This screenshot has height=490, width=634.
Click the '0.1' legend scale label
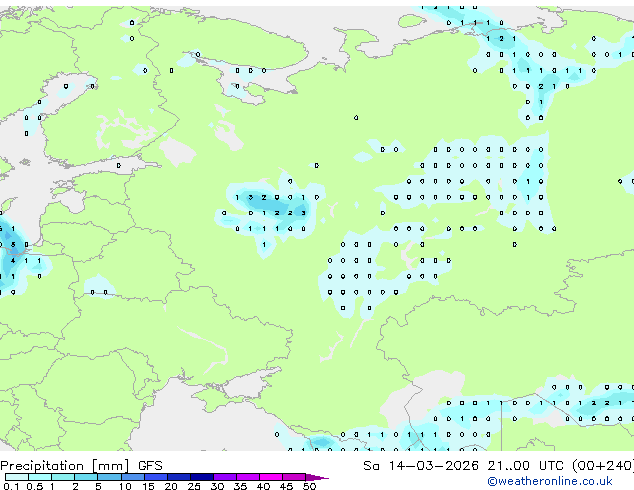click(11, 486)
